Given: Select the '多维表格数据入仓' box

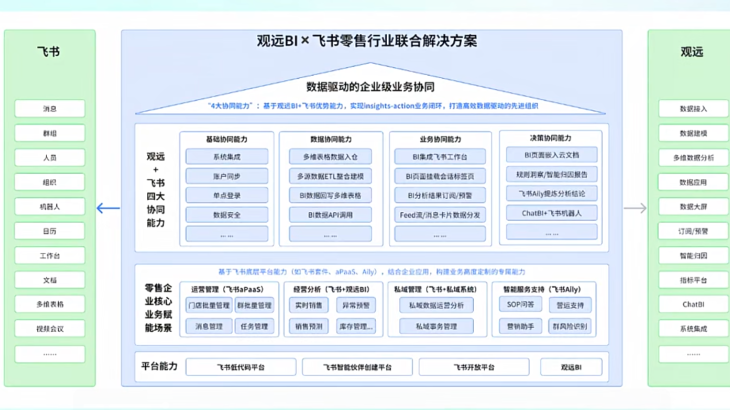Looking at the screenshot, I should pos(330,157).
